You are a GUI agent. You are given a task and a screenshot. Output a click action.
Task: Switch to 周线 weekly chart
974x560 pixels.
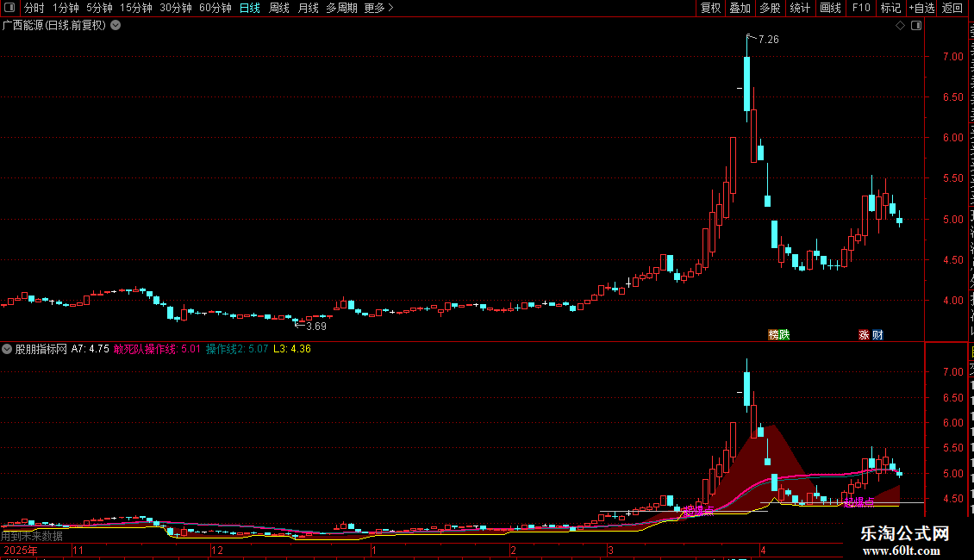(x=279, y=8)
